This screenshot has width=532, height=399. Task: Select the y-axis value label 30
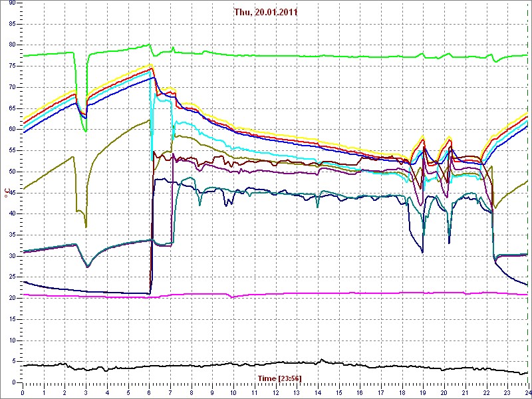pos(12,256)
